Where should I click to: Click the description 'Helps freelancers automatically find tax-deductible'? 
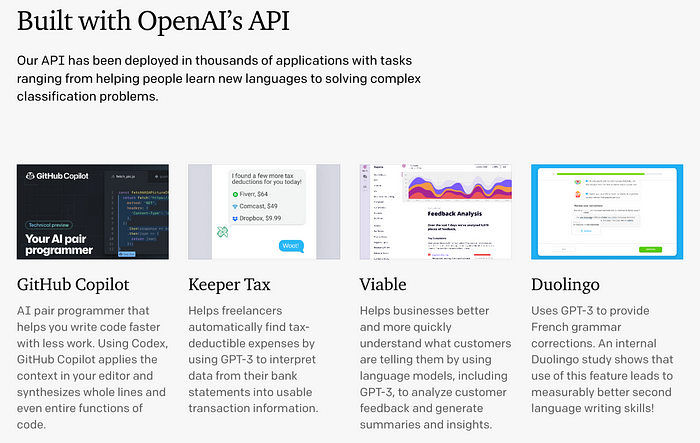(x=253, y=359)
